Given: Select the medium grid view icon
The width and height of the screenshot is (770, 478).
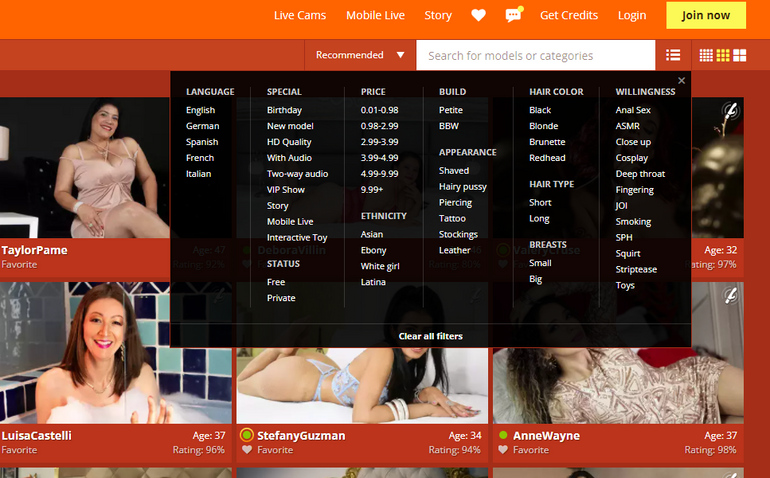Looking at the screenshot, I should [723, 56].
